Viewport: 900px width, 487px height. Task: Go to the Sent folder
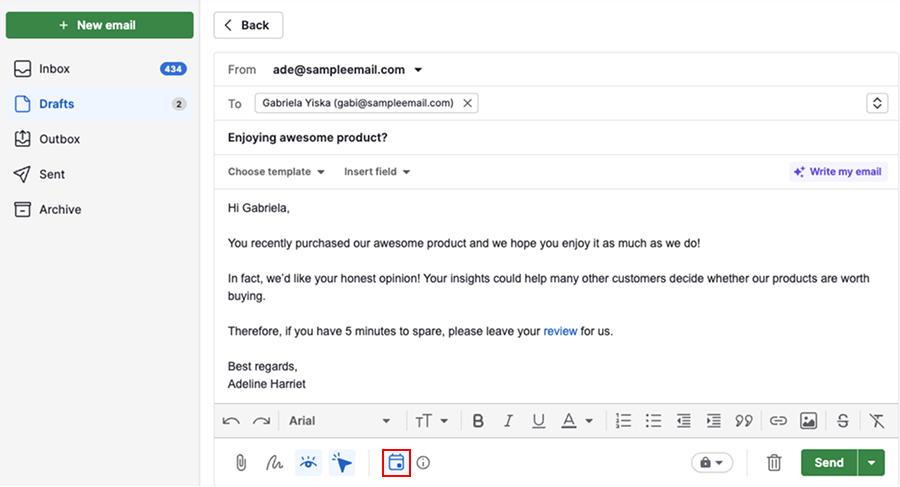[52, 174]
